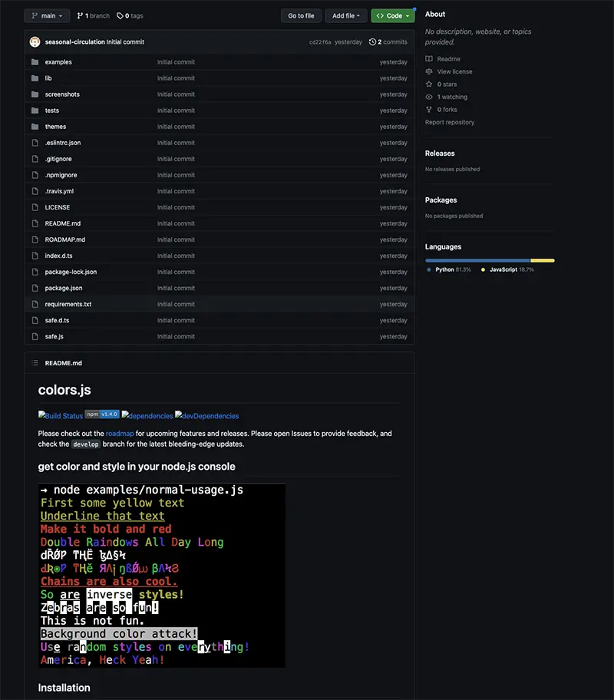Click the branch icon beside 1 branch
614x700 pixels.
(x=80, y=15)
